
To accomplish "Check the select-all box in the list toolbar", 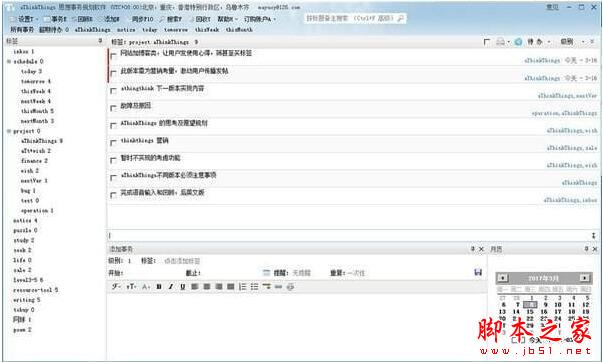I will point(487,42).
